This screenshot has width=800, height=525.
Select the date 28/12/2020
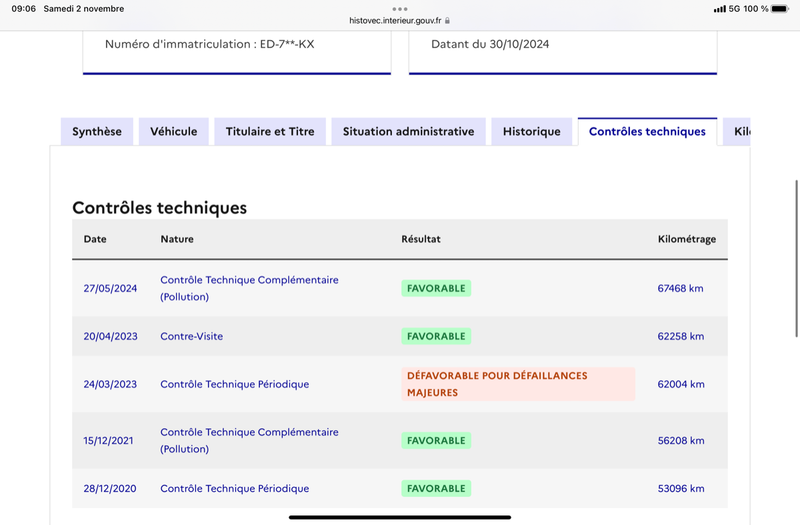point(110,488)
